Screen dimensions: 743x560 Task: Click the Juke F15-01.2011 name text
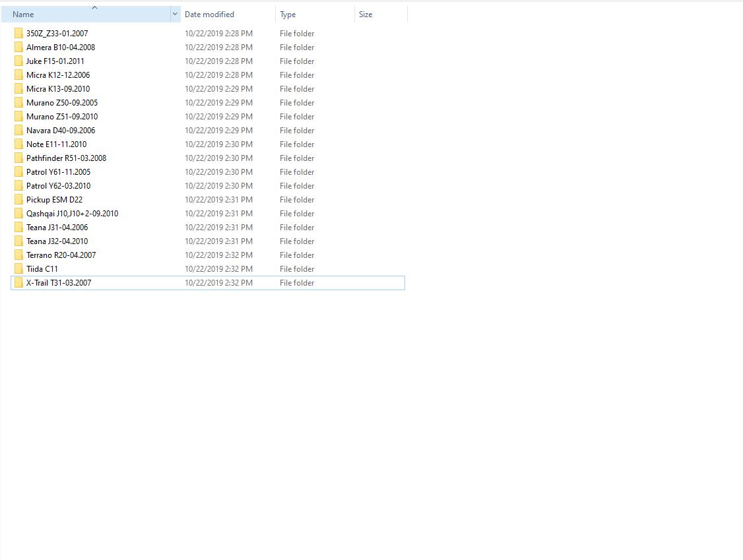(x=55, y=61)
